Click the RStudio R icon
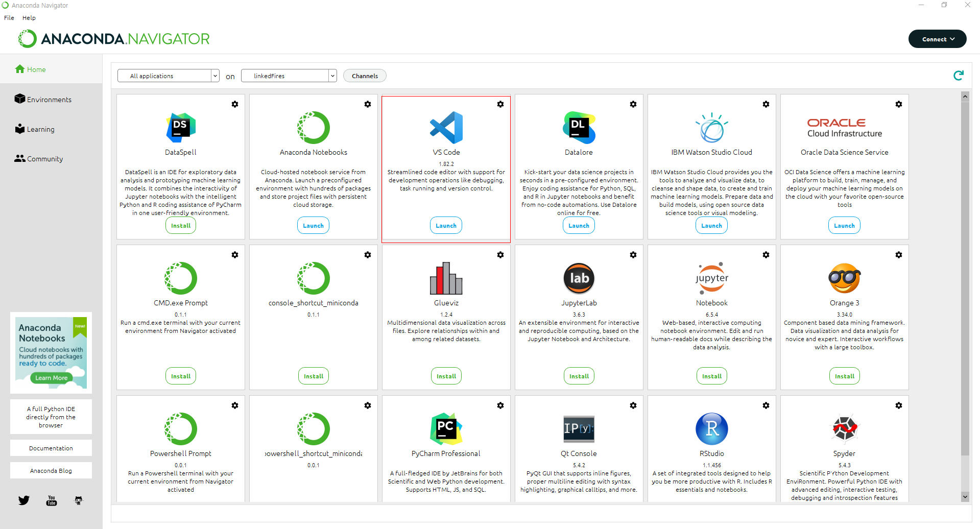 point(712,429)
